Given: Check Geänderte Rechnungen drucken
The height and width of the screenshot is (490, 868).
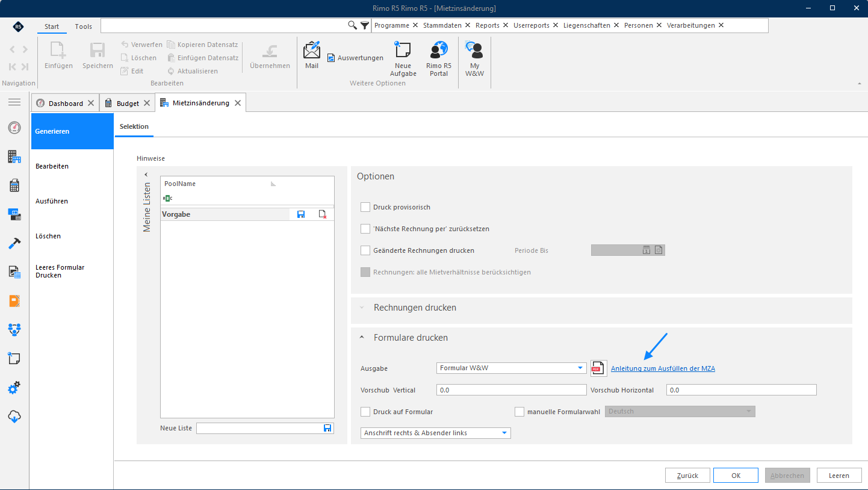Looking at the screenshot, I should point(365,250).
